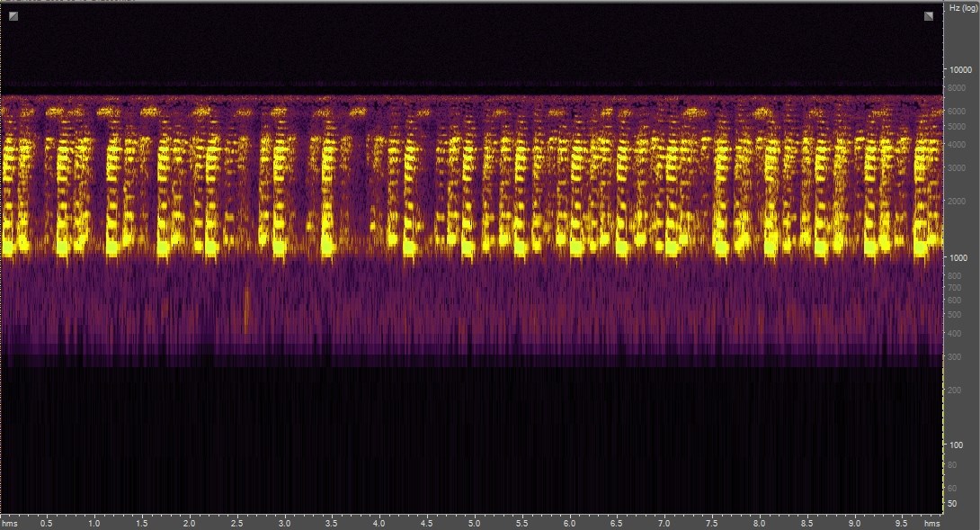Click the 8.5 mark on the time ruler

(807, 523)
